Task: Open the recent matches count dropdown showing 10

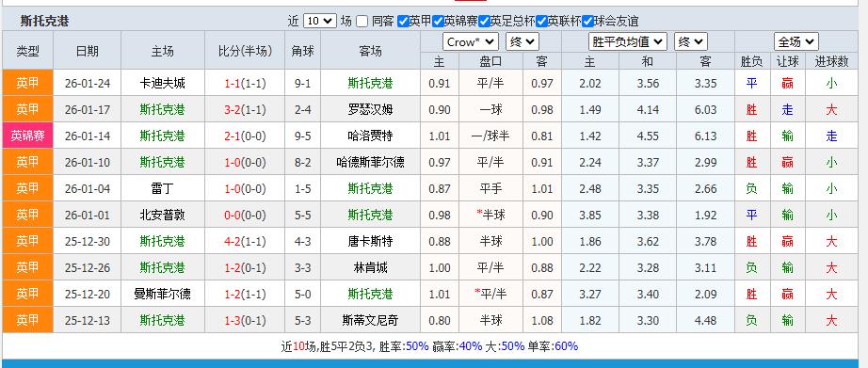Action: [x=320, y=22]
